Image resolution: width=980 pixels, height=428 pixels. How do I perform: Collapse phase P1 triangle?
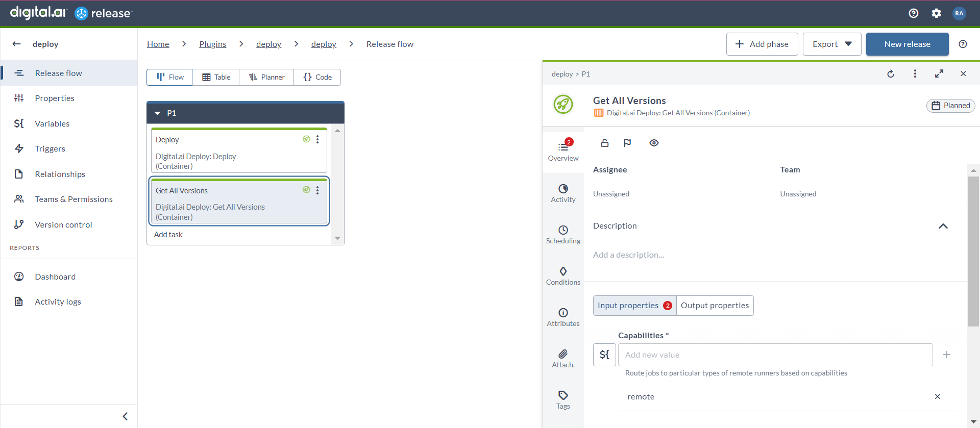pyautogui.click(x=157, y=113)
